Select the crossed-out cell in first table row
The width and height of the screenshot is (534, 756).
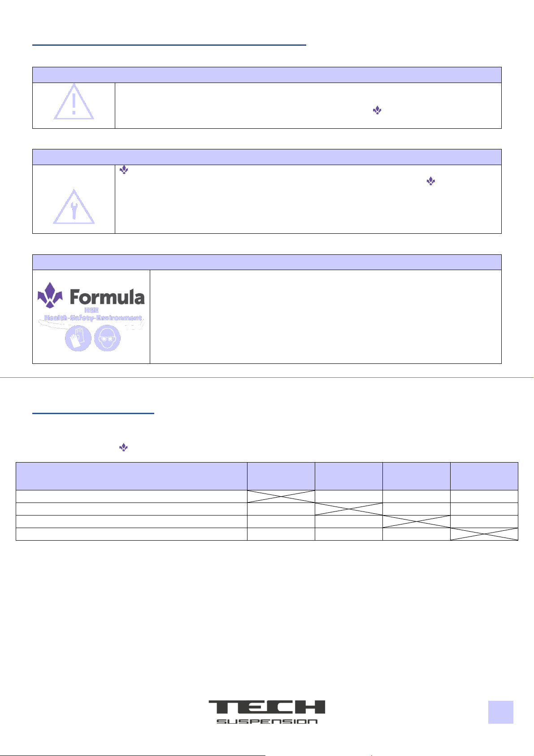pos(281,496)
